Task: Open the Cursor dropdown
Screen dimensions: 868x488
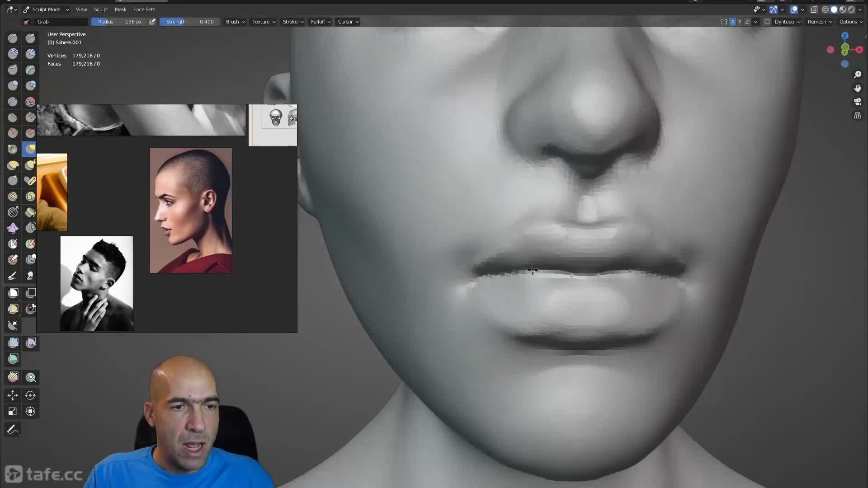Action: coord(348,22)
